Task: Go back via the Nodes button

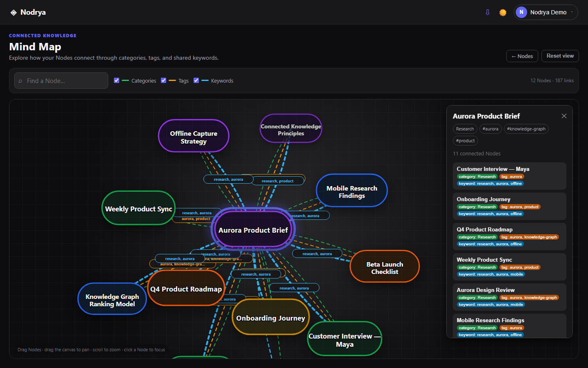Action: [522, 56]
